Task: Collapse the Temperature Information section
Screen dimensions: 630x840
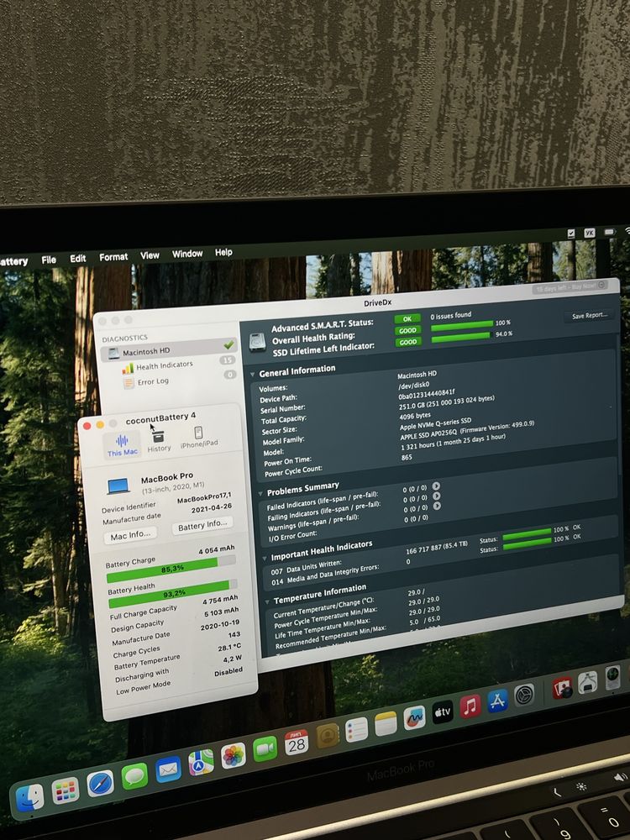Action: pos(267,601)
